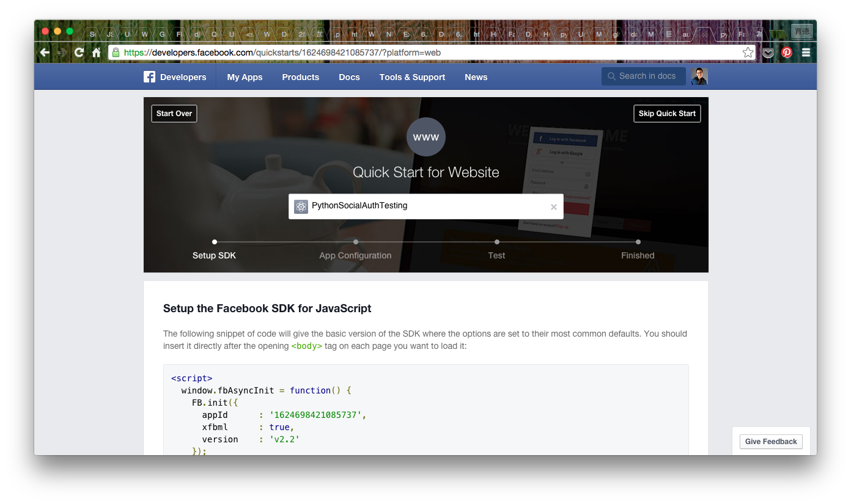
Task: Open the Pocket extension icon
Action: pyautogui.click(x=768, y=53)
